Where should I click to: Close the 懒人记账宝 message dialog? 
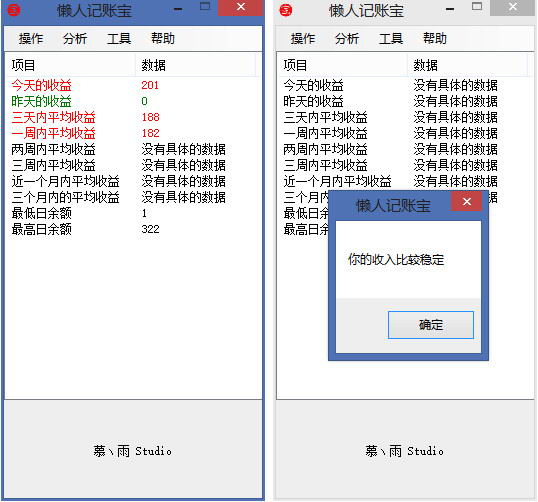[x=467, y=201]
